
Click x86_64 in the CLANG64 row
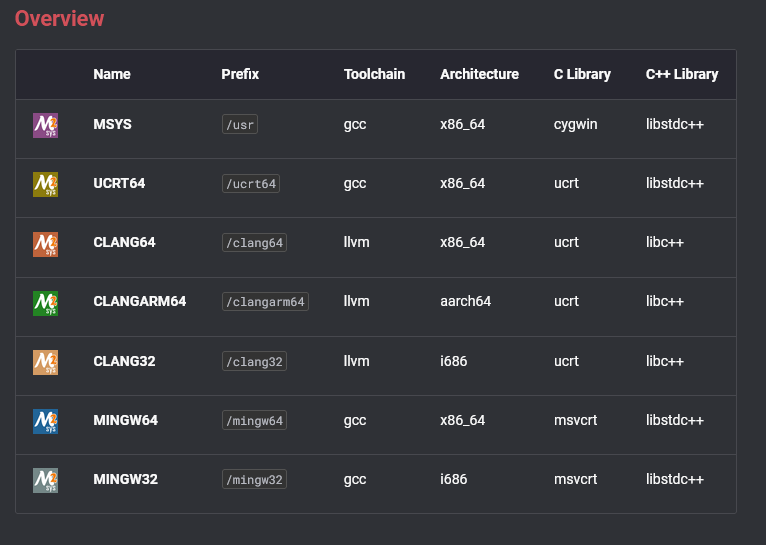click(x=462, y=243)
